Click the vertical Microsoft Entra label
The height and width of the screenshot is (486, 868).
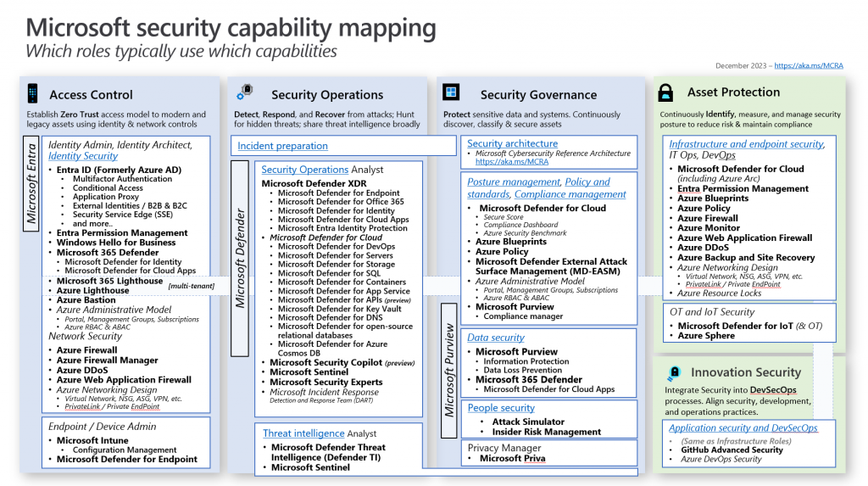coord(32,182)
